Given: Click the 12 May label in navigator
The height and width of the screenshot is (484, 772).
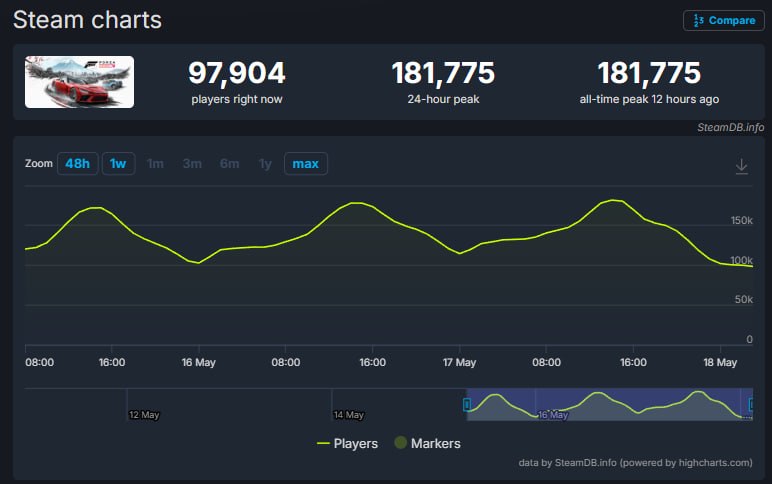Looking at the screenshot, I should [144, 415].
